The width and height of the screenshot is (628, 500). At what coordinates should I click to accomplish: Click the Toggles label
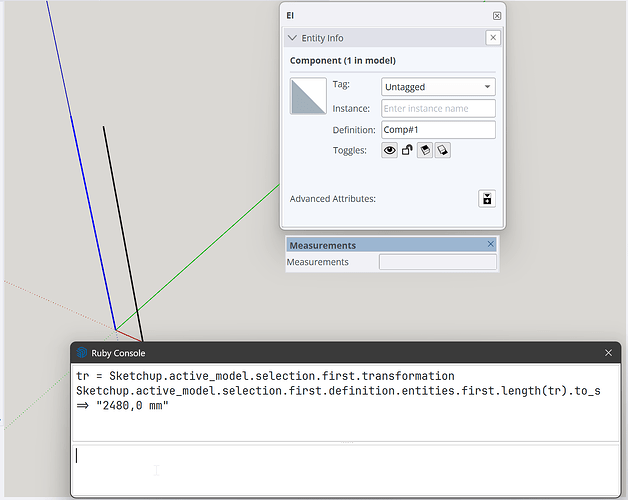coord(350,150)
